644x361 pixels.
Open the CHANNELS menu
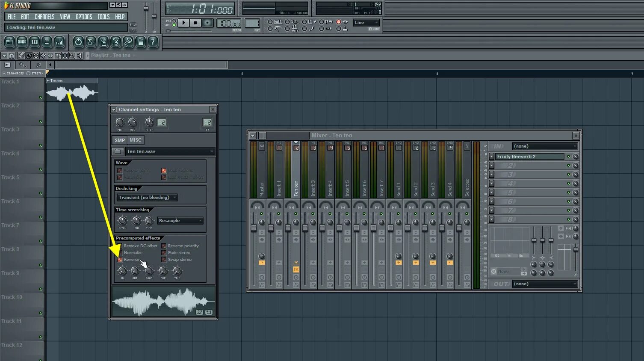click(44, 17)
